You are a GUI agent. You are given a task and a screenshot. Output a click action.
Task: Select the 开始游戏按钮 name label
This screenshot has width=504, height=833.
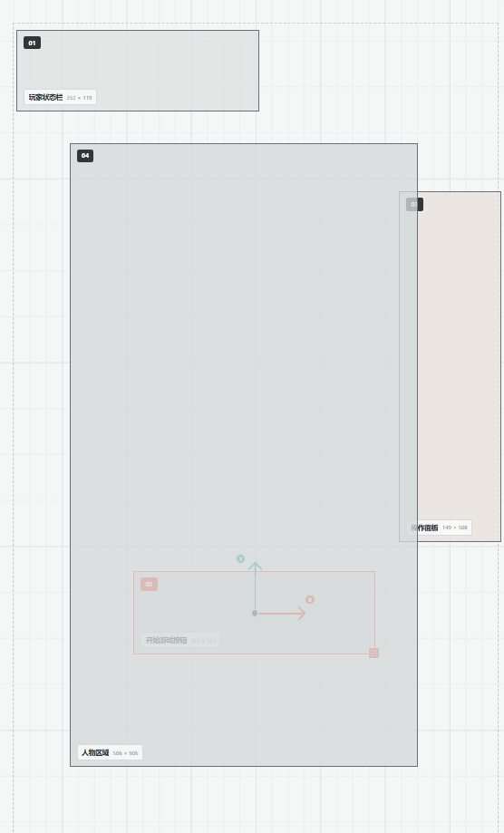pyautogui.click(x=166, y=640)
